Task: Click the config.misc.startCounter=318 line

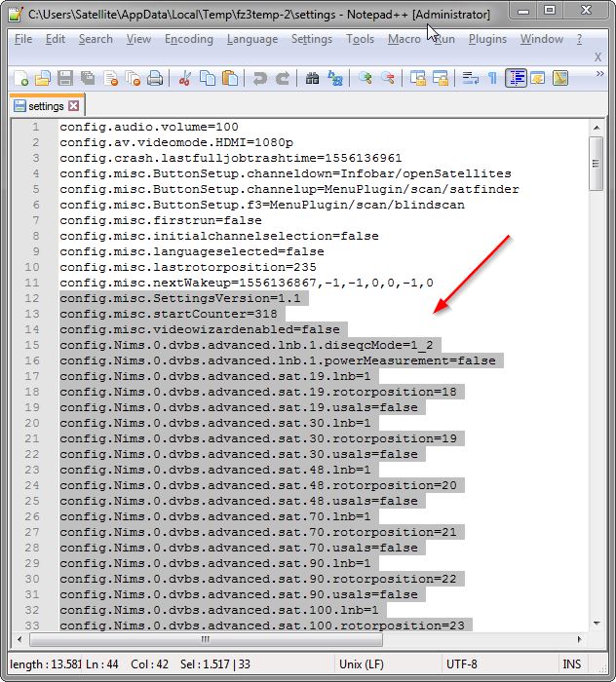Action: [169, 314]
